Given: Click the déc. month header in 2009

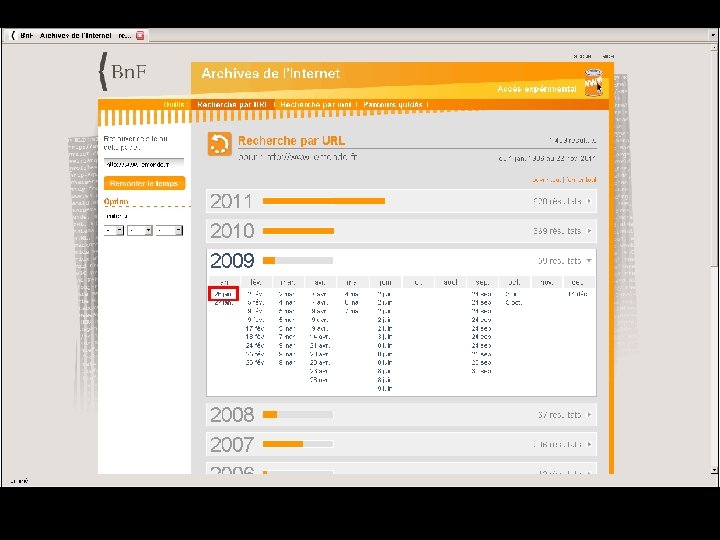Looking at the screenshot, I should pos(578,282).
